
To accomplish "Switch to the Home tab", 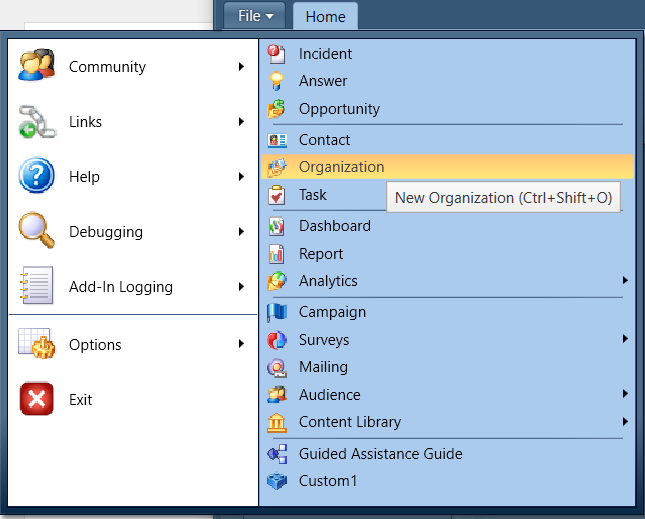I will tap(325, 16).
